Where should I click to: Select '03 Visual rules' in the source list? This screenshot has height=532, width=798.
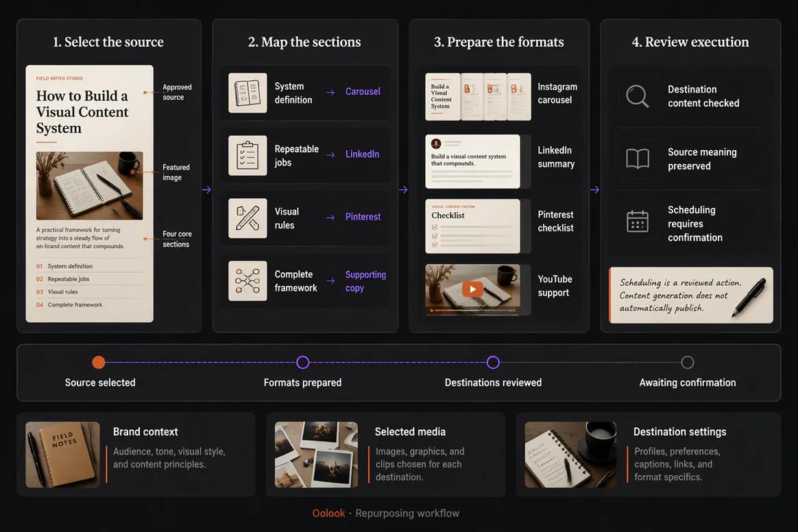tap(90, 292)
